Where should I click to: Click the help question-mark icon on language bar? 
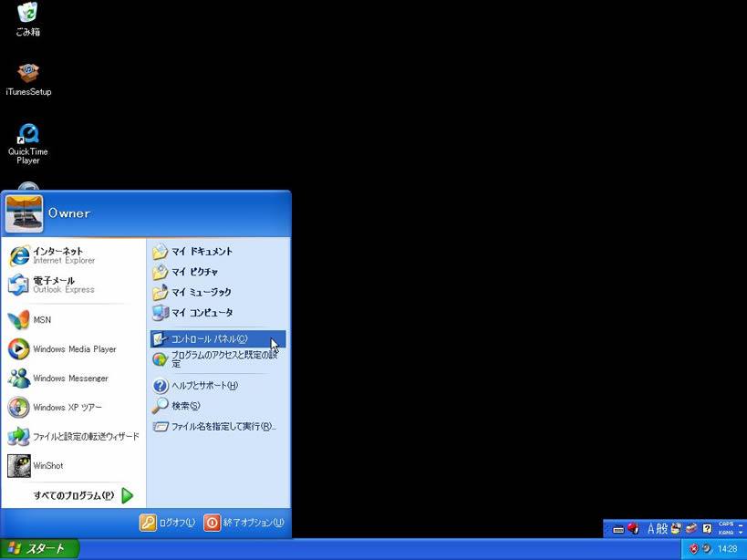(x=708, y=528)
